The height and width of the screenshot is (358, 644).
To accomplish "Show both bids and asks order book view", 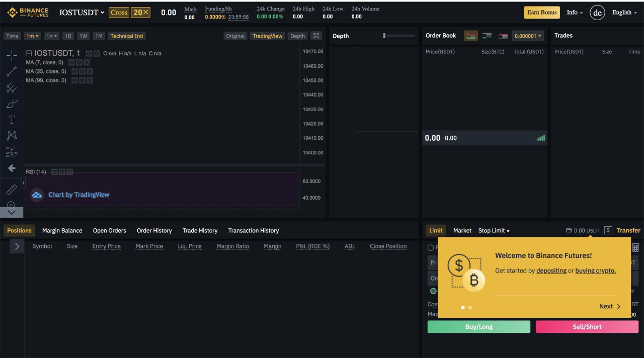I will click(x=471, y=36).
